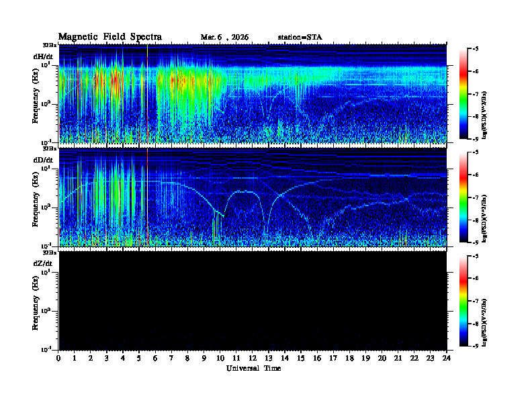Click hour tick label 8 on time axis
Image resolution: width=532 pixels, height=411 pixels.
click(187, 359)
